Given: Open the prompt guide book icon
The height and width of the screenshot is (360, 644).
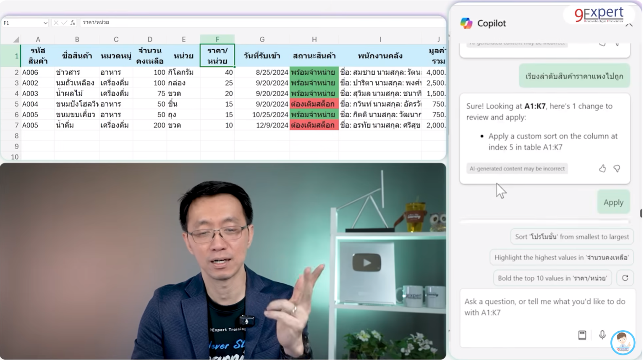Looking at the screenshot, I should click(582, 335).
